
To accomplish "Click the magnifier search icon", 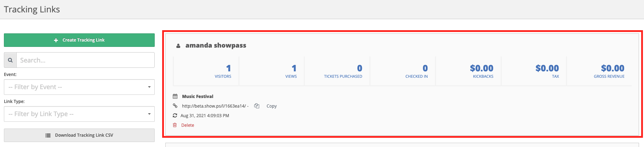I will 10,60.
